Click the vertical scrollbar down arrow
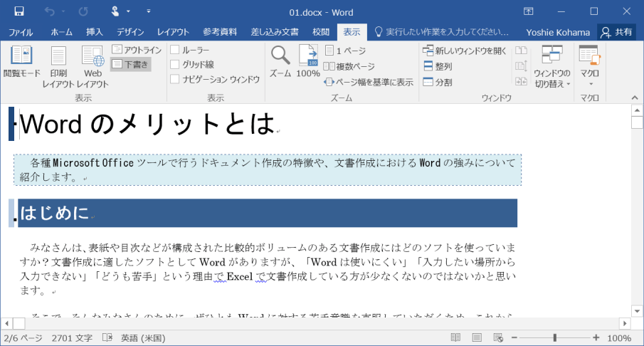The height and width of the screenshot is (346, 644). point(637,311)
